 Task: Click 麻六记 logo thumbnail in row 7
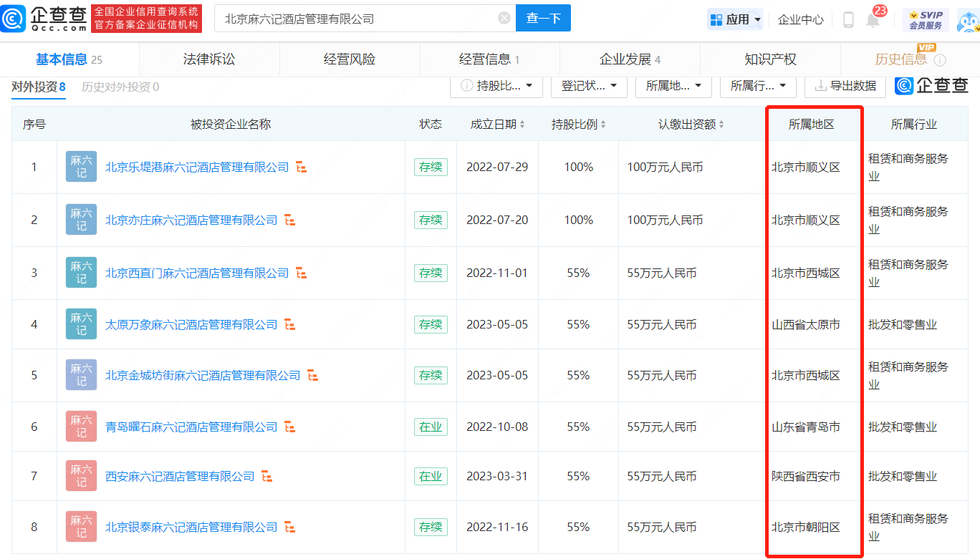coord(81,476)
